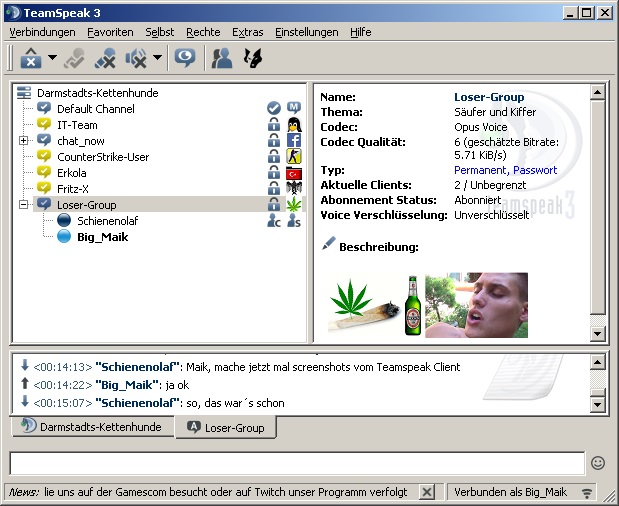The width and height of the screenshot is (619, 506).
Task: Click the "Schienenolaf" name in the 00:14:13 message
Action: pos(137,367)
